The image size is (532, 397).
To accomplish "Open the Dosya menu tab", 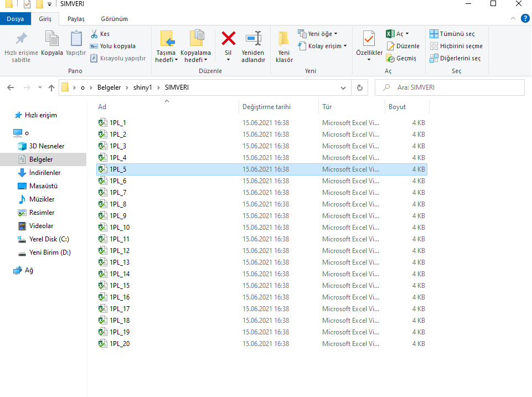I will point(16,19).
